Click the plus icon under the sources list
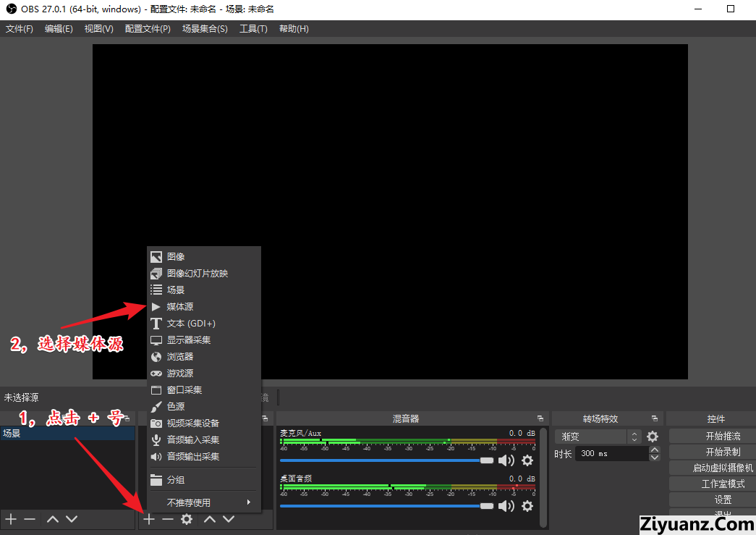The width and height of the screenshot is (756, 535). click(149, 519)
